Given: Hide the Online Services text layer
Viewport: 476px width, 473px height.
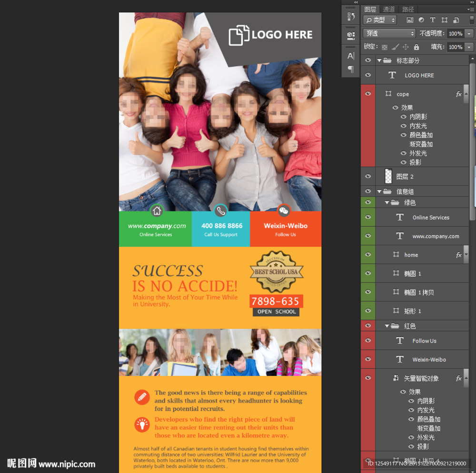Looking at the screenshot, I should (368, 217).
